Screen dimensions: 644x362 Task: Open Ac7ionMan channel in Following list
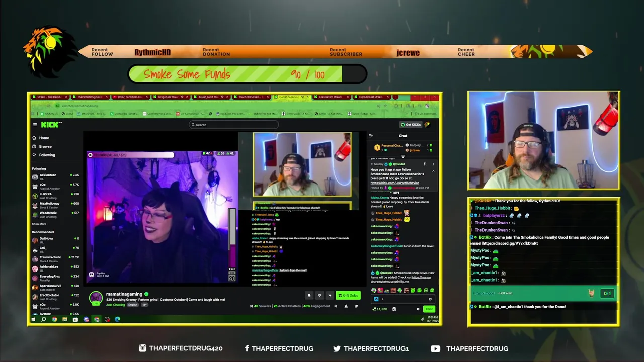point(55,177)
